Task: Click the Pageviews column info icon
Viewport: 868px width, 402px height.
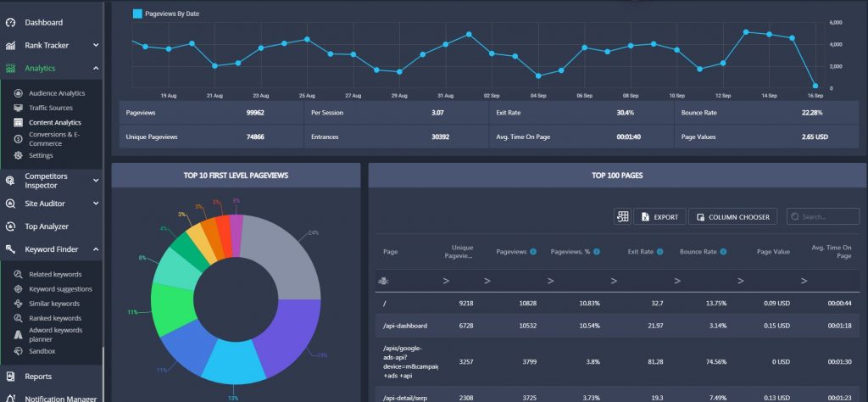Action: click(x=533, y=252)
